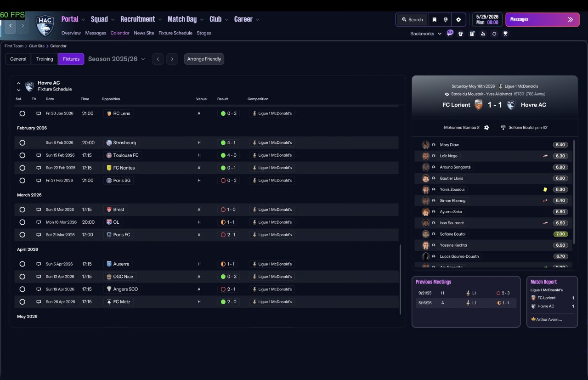Open the bookmark icon next to Search
This screenshot has width=588, height=380.
pos(434,20)
